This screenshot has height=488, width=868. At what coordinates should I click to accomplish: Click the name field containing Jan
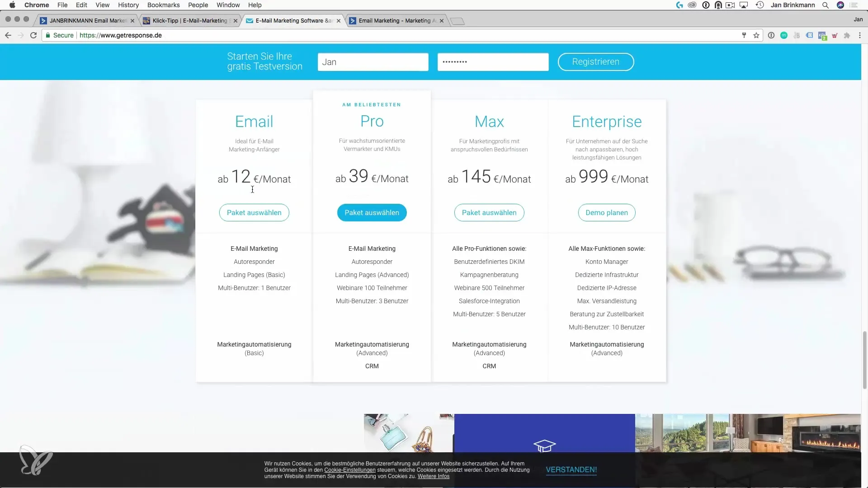(x=373, y=62)
